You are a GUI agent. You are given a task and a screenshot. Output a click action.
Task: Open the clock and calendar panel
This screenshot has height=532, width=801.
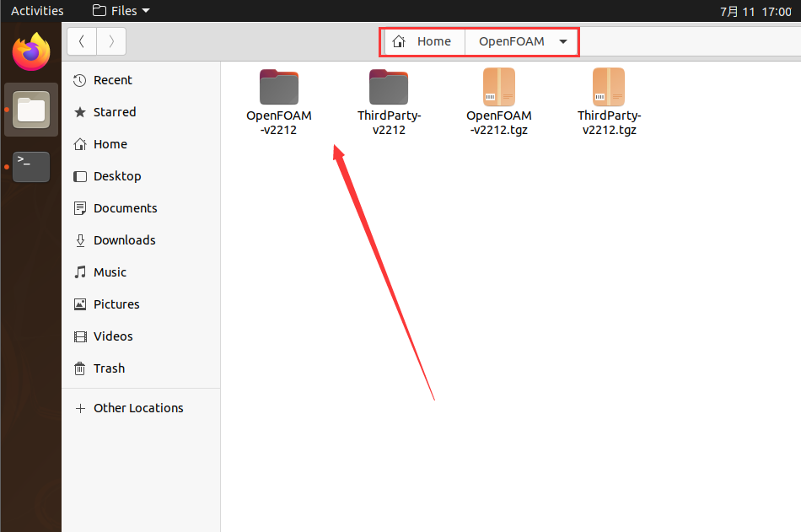[755, 11]
